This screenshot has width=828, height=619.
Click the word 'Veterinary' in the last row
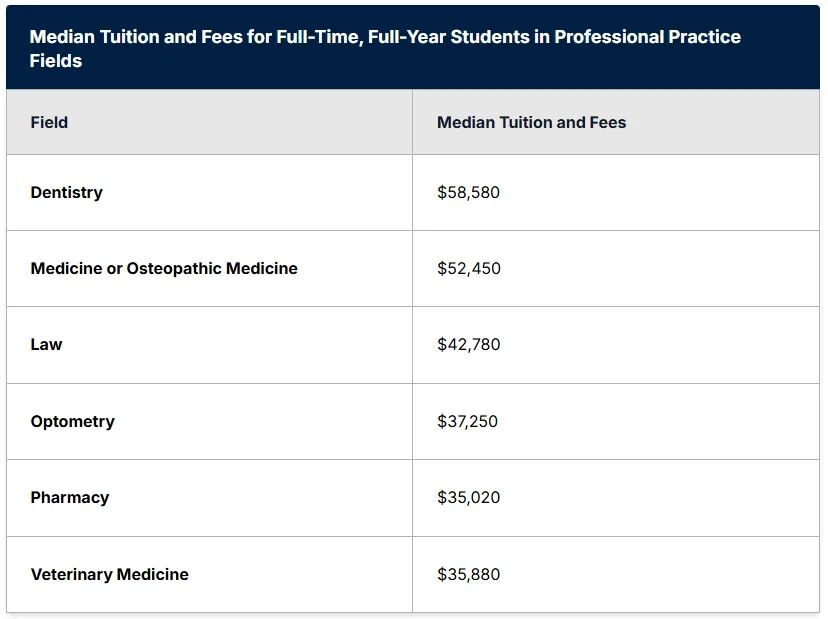point(71,574)
